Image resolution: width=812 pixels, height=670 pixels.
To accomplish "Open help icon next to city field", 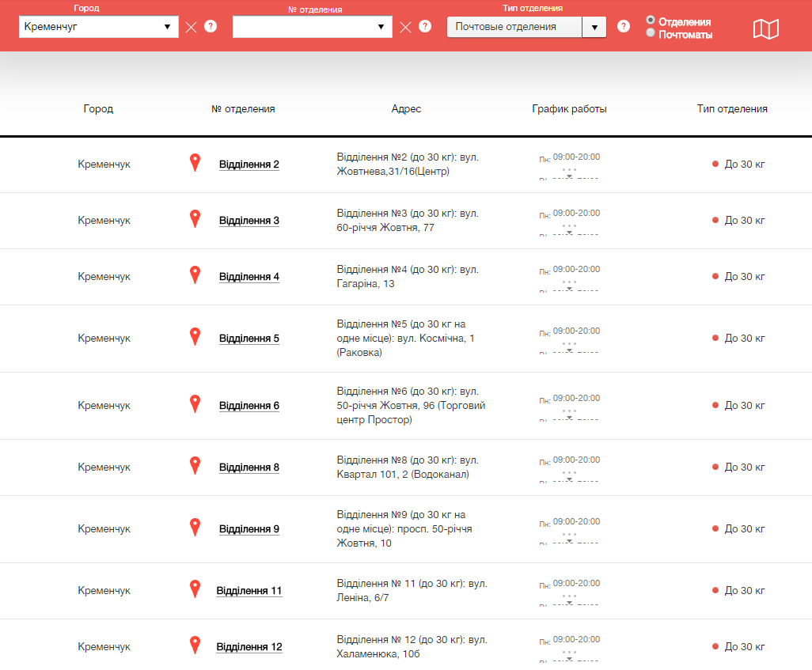I will (x=211, y=26).
